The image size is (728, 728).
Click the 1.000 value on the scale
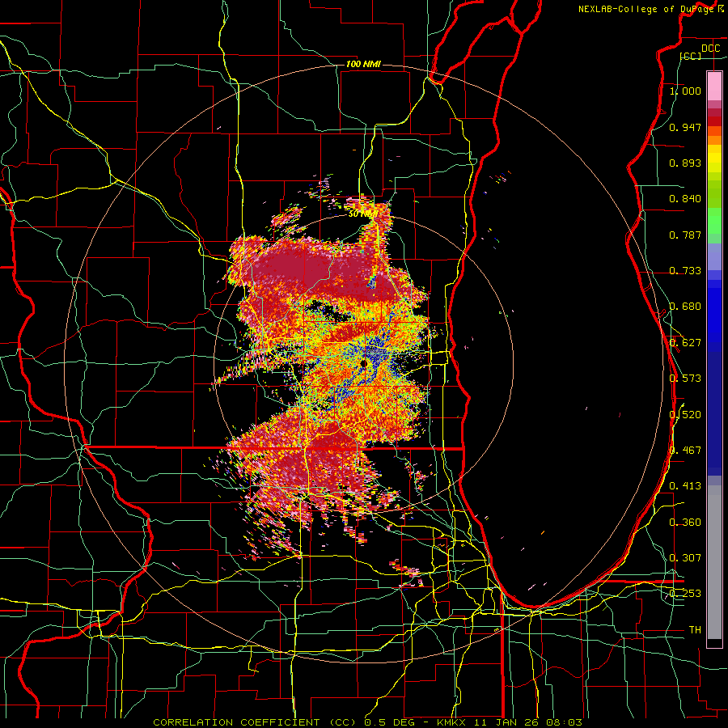(x=685, y=91)
